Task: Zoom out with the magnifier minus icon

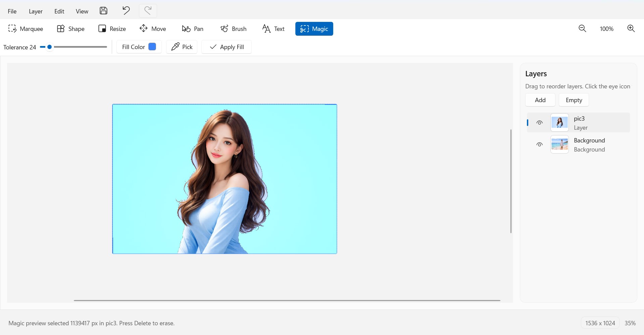Action: pos(582,29)
